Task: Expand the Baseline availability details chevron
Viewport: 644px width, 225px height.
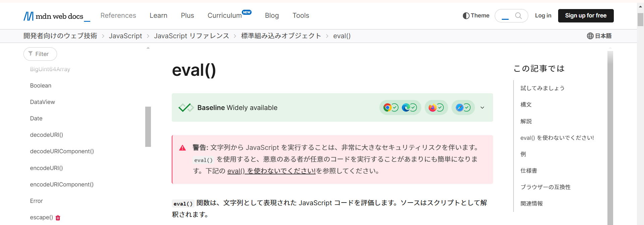Action: (482, 108)
